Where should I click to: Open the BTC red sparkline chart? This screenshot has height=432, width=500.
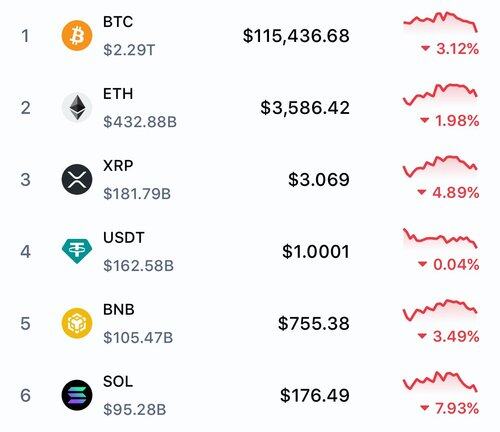(440, 23)
